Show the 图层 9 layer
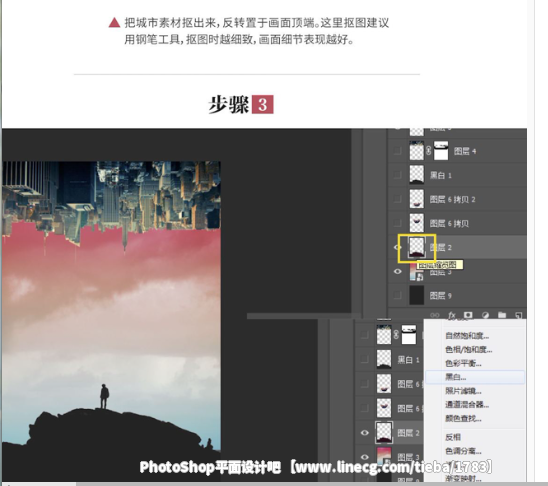 click(x=397, y=295)
